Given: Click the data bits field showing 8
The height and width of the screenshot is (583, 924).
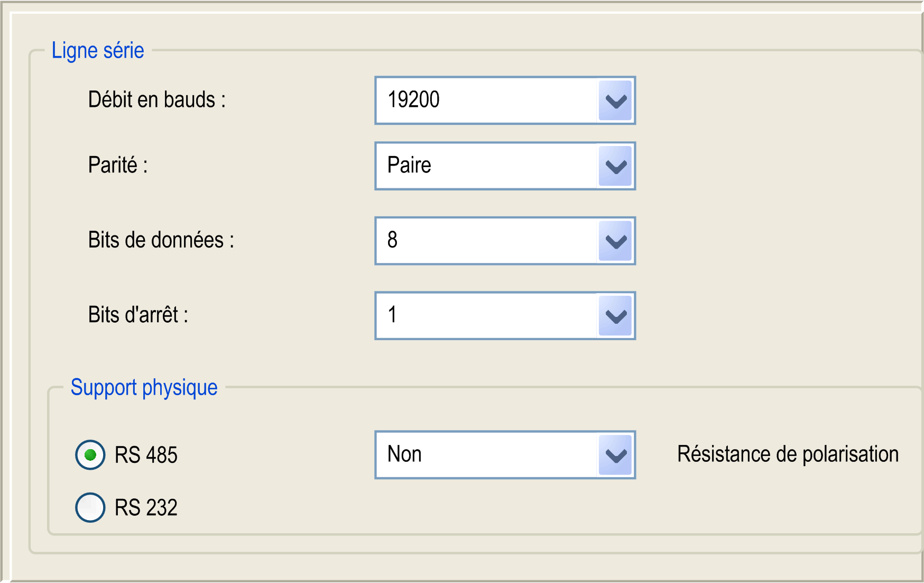Looking at the screenshot, I should (486, 241).
